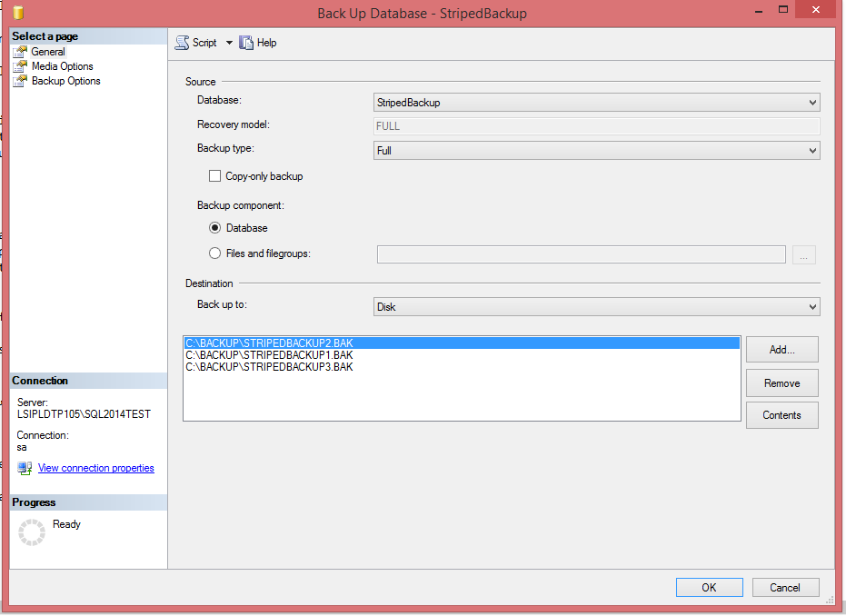Open the Backup type dropdown
The image size is (846, 616).
click(x=811, y=150)
